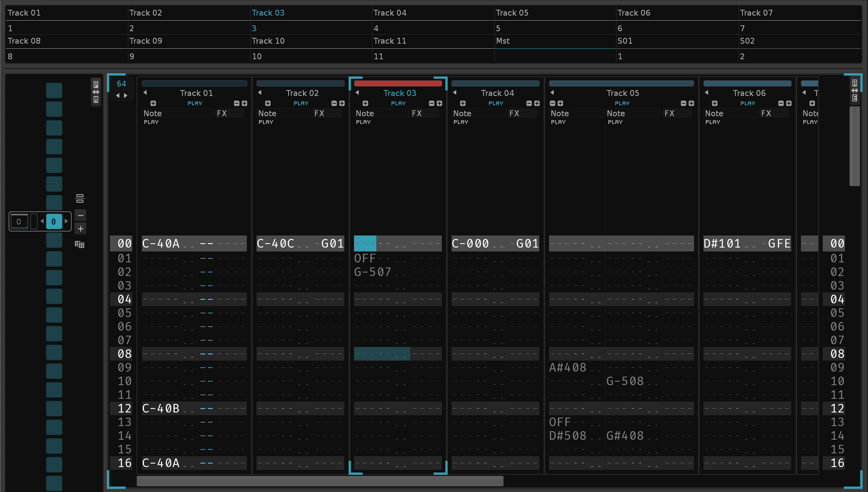Toggle PLAY under Track 05's second Note column

coord(615,122)
